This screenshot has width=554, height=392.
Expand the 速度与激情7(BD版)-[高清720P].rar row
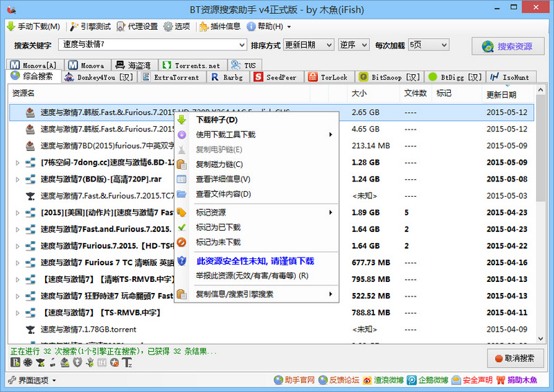pyautogui.click(x=17, y=179)
